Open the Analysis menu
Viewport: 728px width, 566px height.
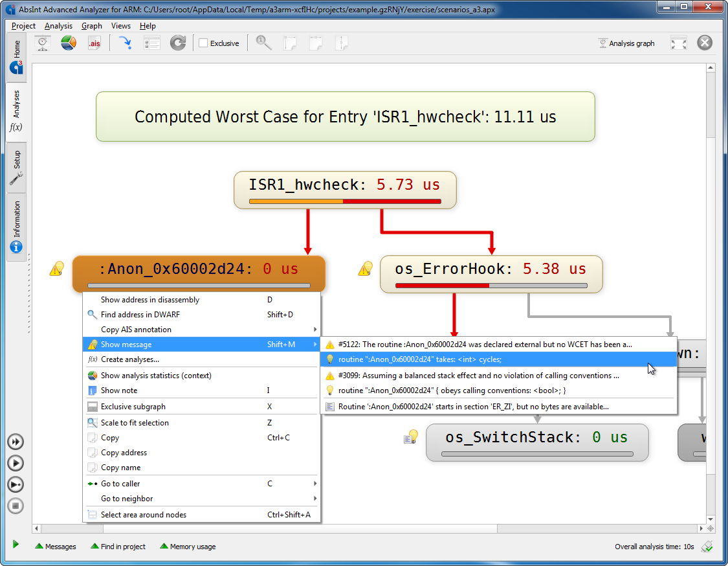58,26
